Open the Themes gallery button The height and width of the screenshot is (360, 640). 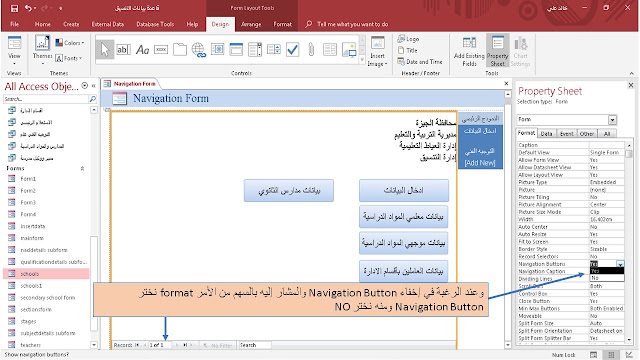(42, 51)
